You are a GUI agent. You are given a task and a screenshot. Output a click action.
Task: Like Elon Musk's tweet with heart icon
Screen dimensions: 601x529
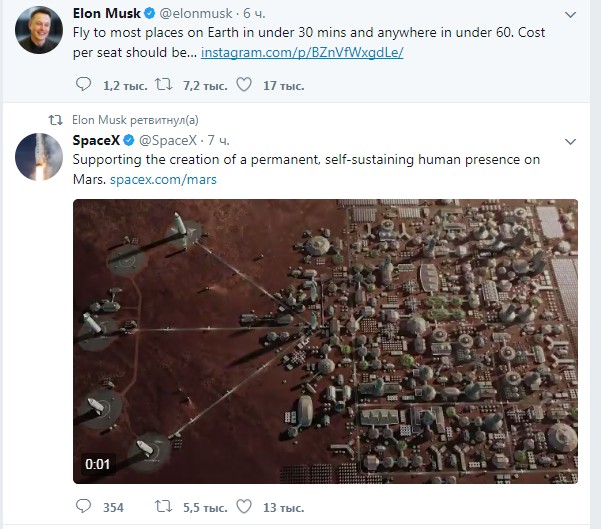click(244, 84)
